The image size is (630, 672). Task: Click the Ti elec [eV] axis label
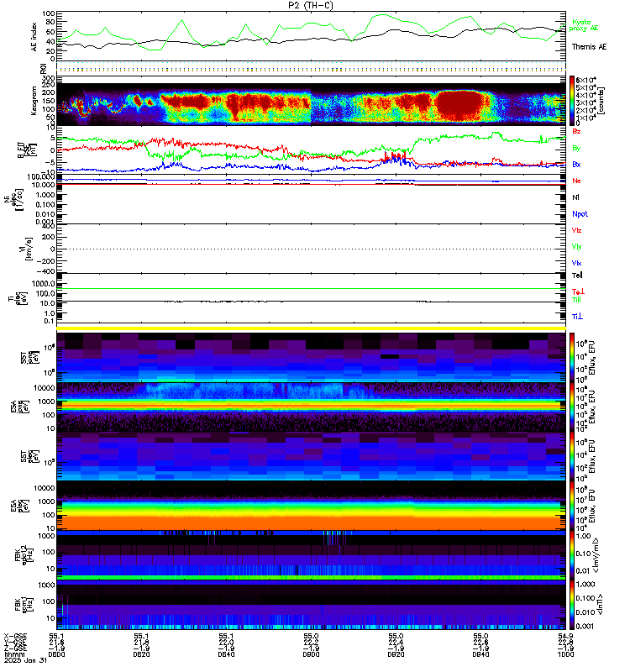(x=18, y=298)
